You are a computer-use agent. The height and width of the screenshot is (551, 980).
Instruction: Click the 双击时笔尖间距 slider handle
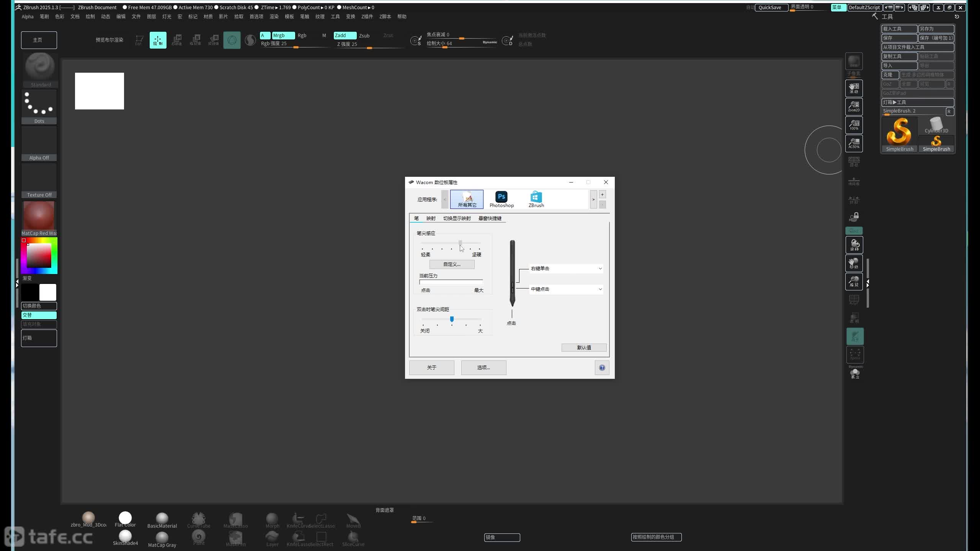click(x=452, y=319)
